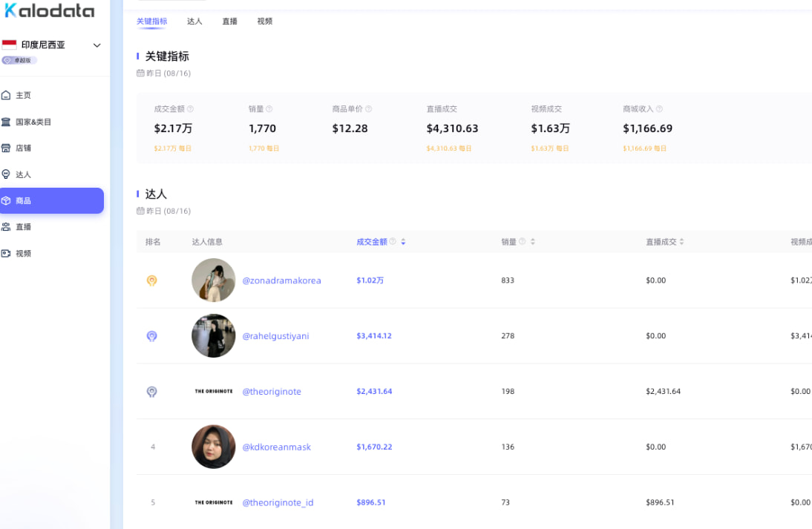Switch to the 直播 tab
The image size is (812, 529).
tap(229, 22)
